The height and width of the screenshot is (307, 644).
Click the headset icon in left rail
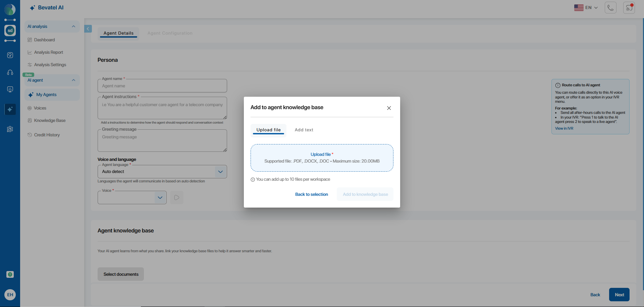(10, 73)
